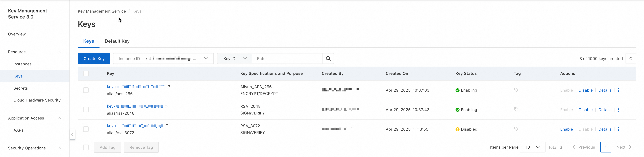
Task: Open more actions for rsa-3072 key
Action: [618, 129]
